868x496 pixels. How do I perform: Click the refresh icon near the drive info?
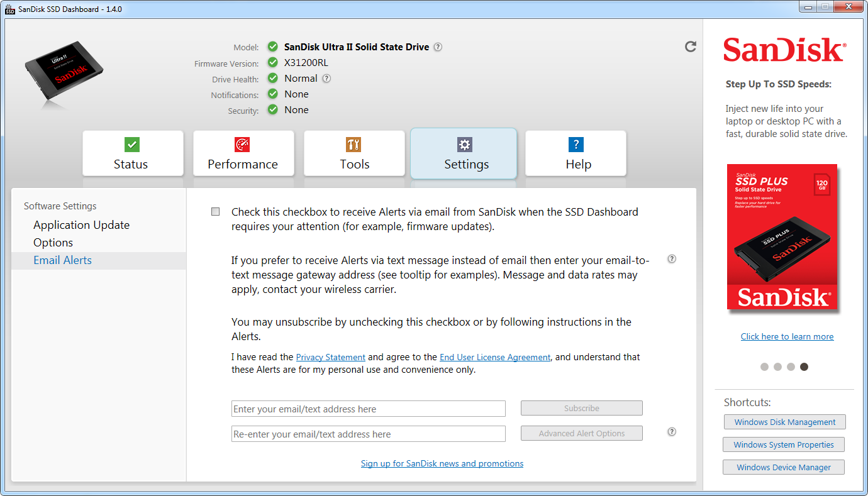691,47
